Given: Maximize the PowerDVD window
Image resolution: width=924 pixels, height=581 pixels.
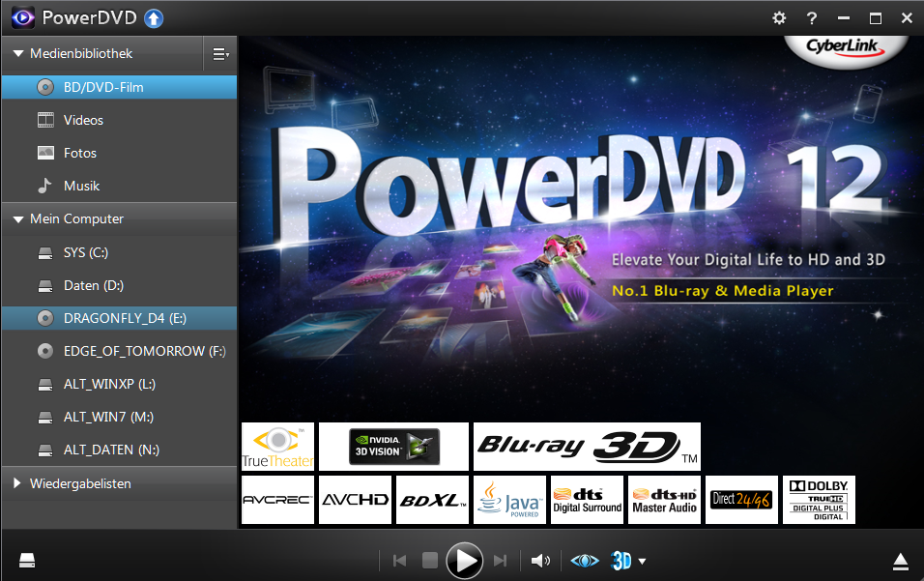Looking at the screenshot, I should [x=876, y=18].
